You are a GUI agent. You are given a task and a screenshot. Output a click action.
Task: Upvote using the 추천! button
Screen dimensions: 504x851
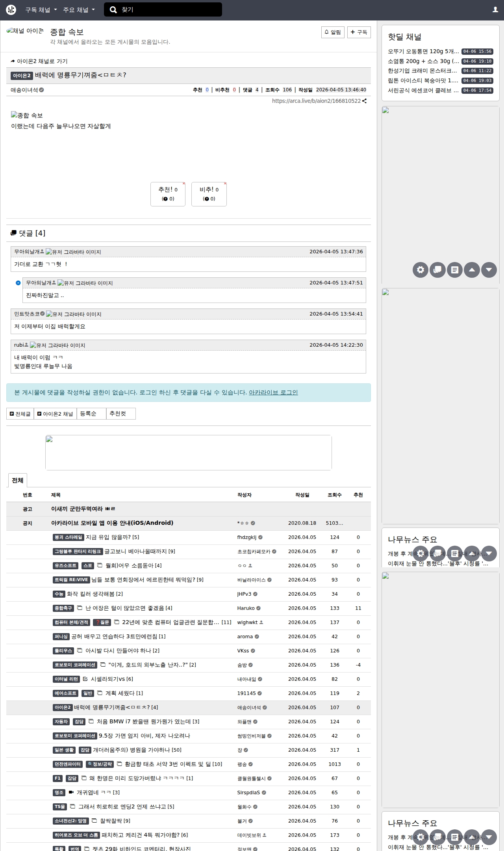(168, 194)
